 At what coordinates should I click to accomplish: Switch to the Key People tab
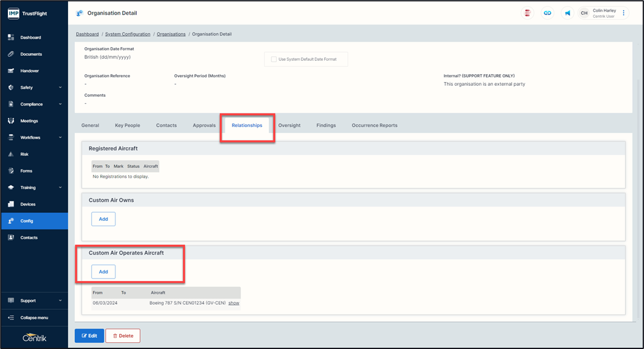[x=127, y=125]
